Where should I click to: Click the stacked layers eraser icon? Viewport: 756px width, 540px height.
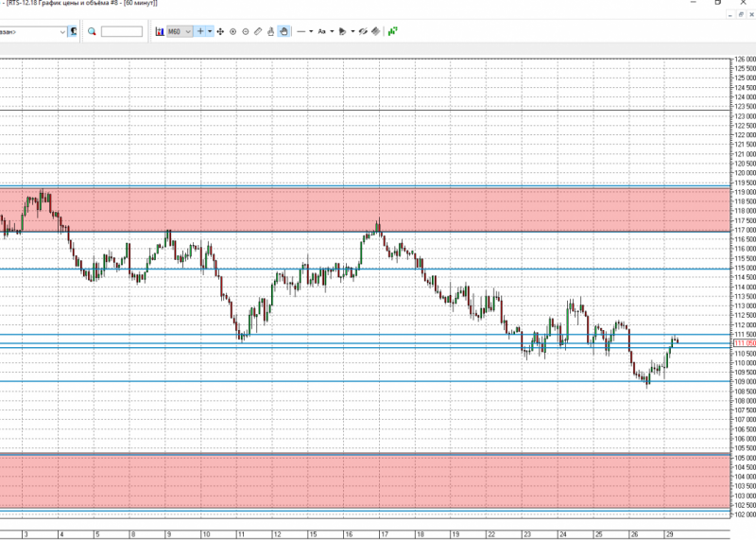375,32
